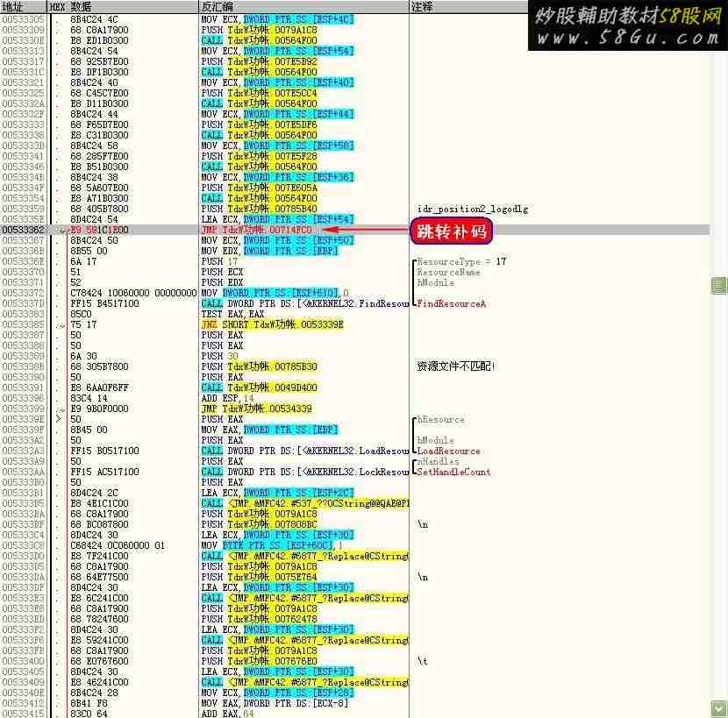Viewport: 728px width, 718px height.
Task: Click the FindResourceA comment
Action: click(x=451, y=303)
